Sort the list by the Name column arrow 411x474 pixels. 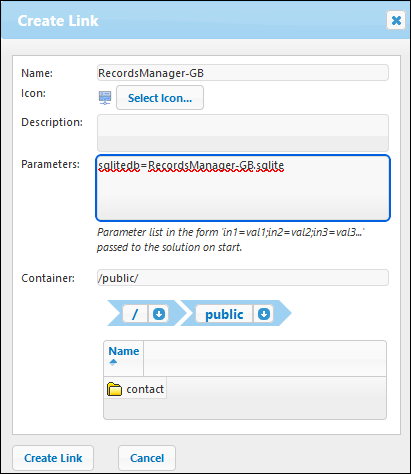click(x=113, y=362)
